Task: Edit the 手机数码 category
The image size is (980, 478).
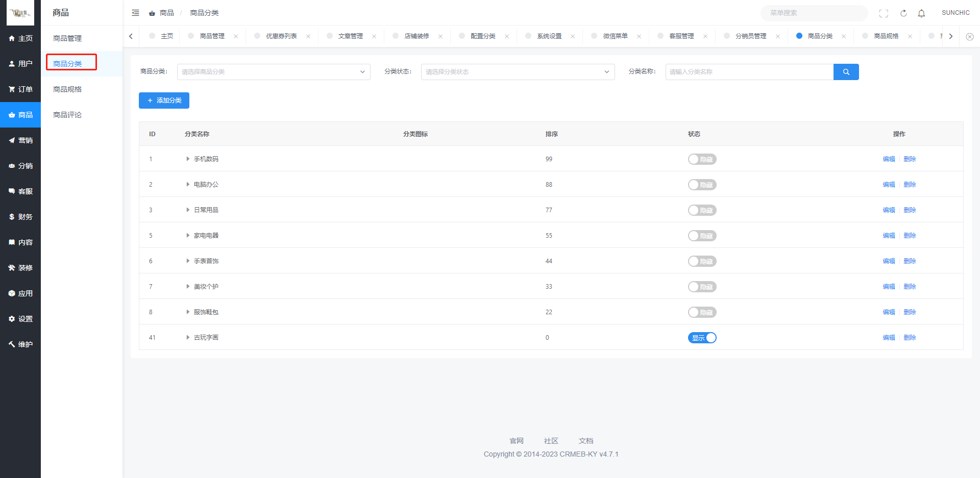Action: click(x=889, y=159)
